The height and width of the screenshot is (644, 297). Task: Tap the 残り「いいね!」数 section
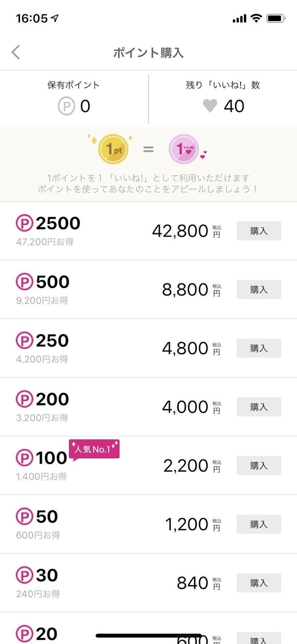223,98
